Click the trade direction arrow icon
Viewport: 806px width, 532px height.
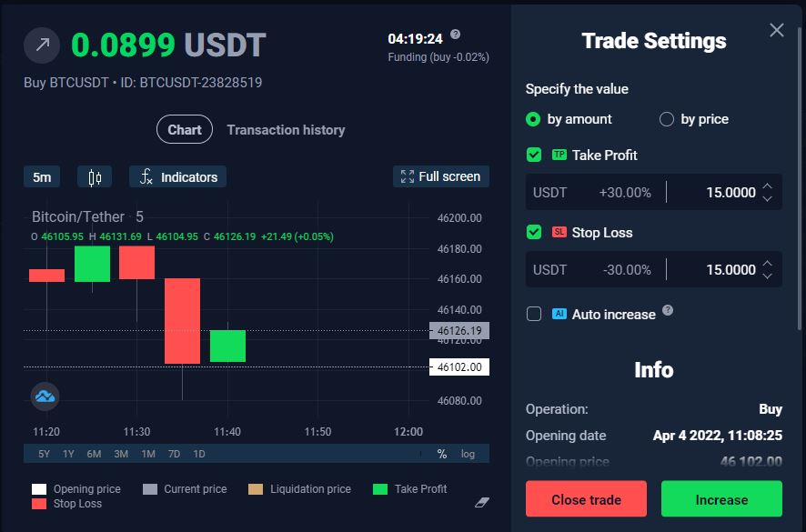coord(42,45)
